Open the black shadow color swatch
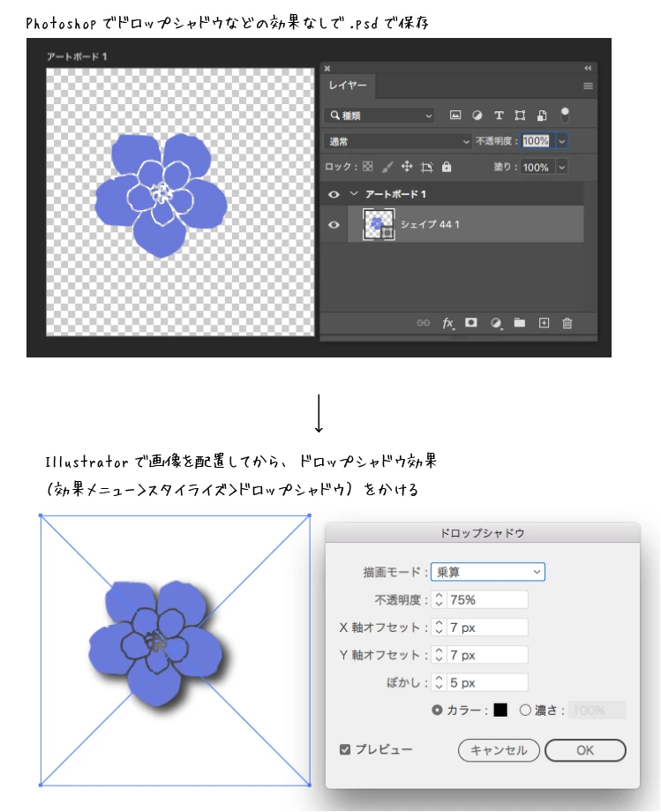Image resolution: width=661 pixels, height=812 pixels. pos(500,710)
